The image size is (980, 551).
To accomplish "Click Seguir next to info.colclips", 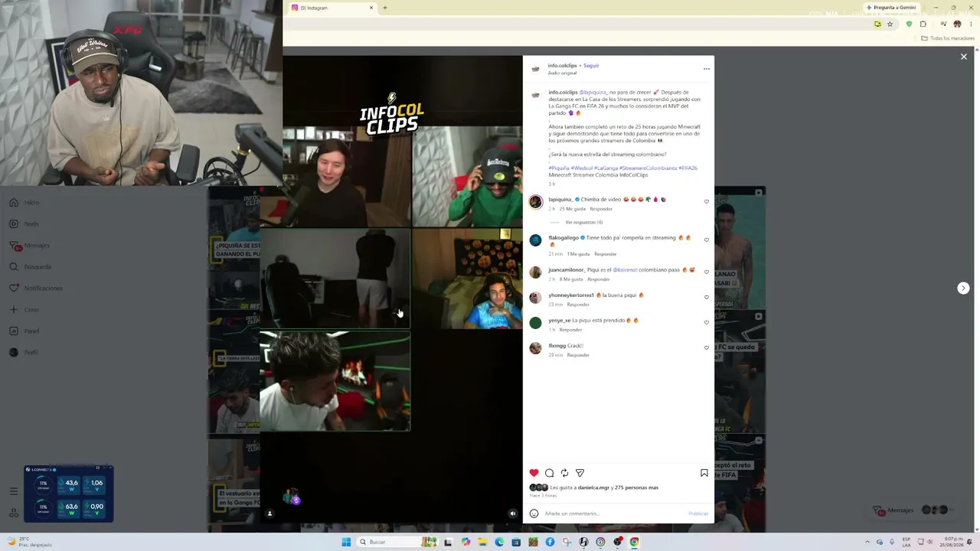I will click(591, 66).
